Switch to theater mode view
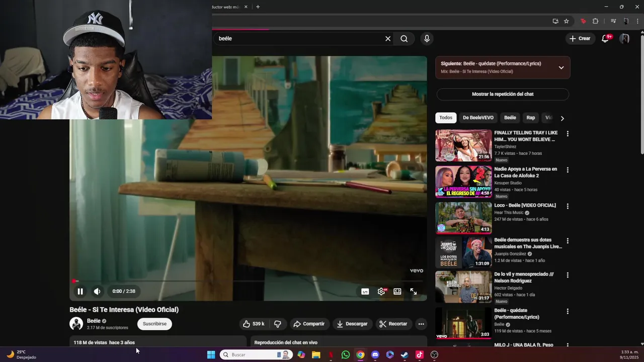 [x=397, y=291]
